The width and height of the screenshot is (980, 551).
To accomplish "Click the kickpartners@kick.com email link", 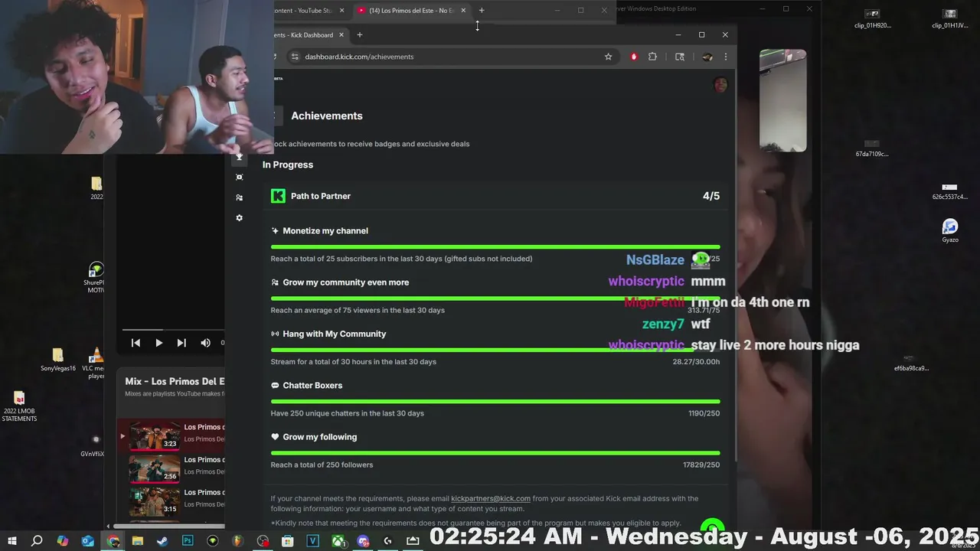I will point(491,498).
